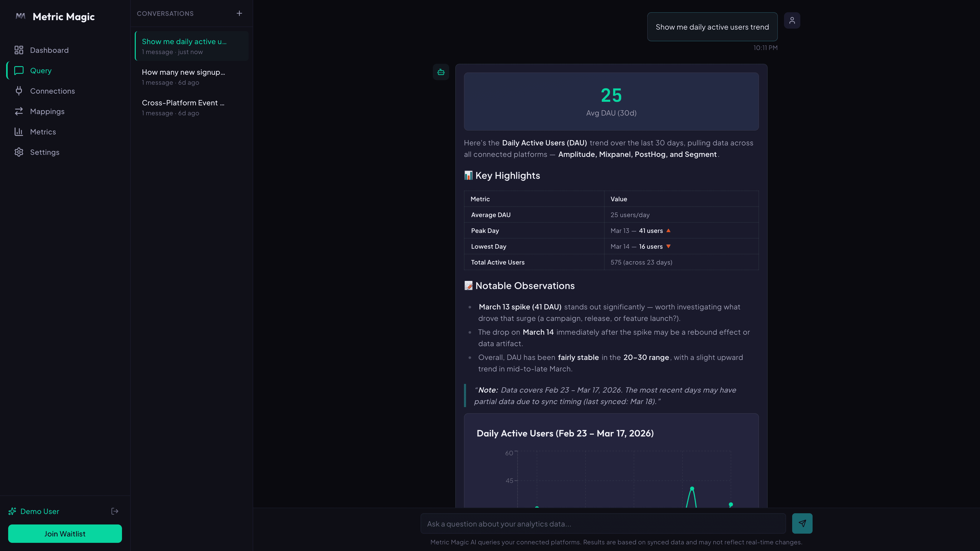Click the Join Waitlist button

click(x=65, y=533)
